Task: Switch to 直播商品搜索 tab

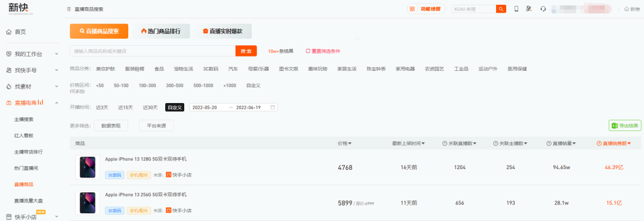Action: click(x=99, y=31)
